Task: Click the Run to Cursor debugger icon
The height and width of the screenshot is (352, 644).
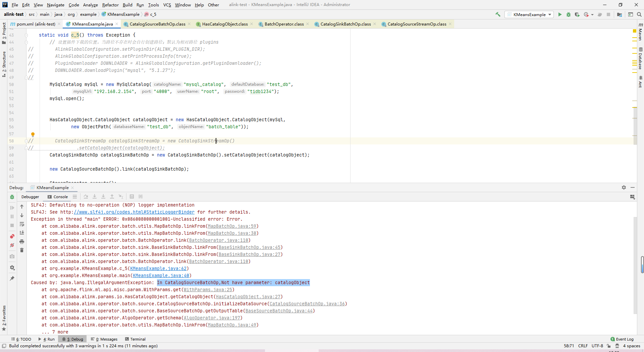Action: (x=121, y=197)
